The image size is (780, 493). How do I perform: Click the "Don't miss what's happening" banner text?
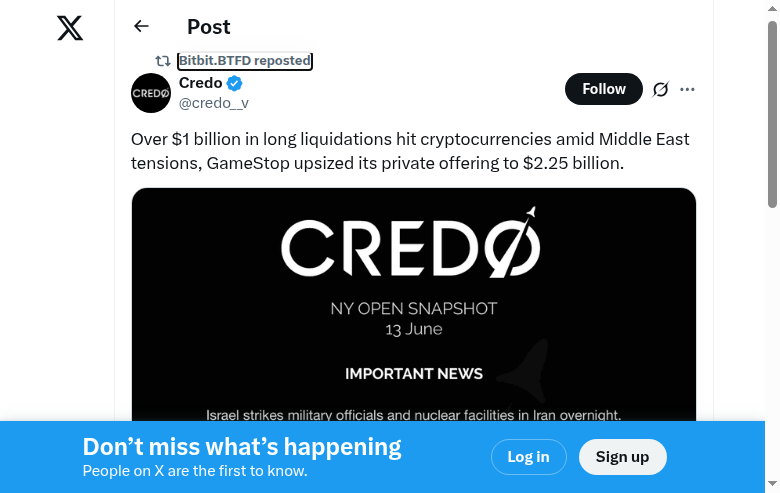click(x=242, y=447)
